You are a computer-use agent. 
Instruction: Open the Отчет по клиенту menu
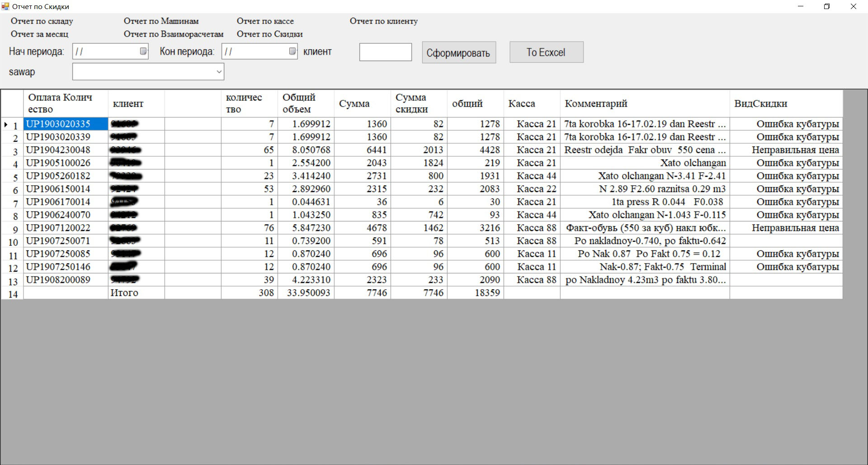coord(383,21)
